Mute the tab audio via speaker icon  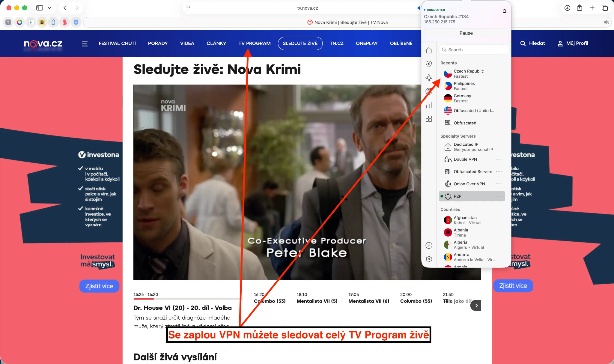[x=607, y=22]
